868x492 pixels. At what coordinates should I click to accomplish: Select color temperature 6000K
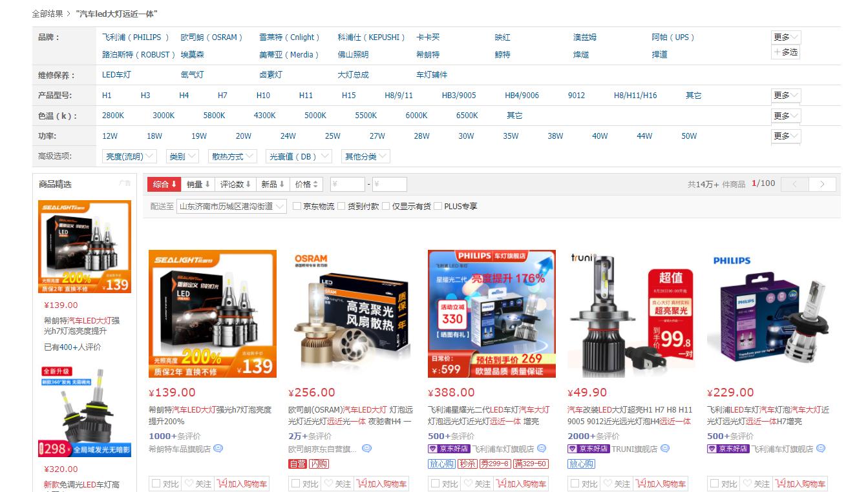[x=416, y=116]
